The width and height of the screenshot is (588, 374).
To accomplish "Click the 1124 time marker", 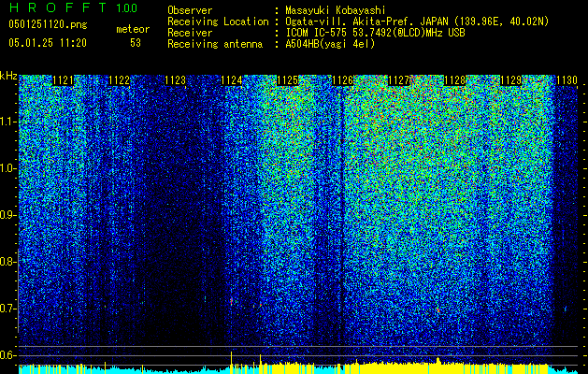I will click(232, 80).
